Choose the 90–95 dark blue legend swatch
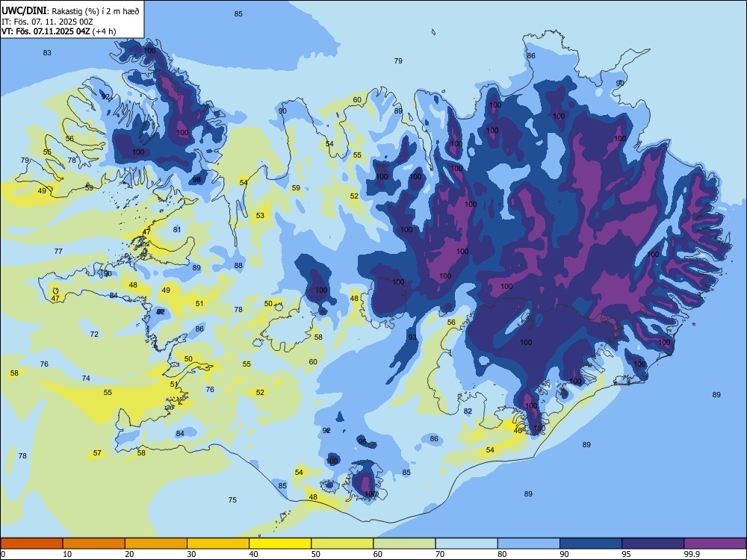747x560 pixels. [x=591, y=544]
